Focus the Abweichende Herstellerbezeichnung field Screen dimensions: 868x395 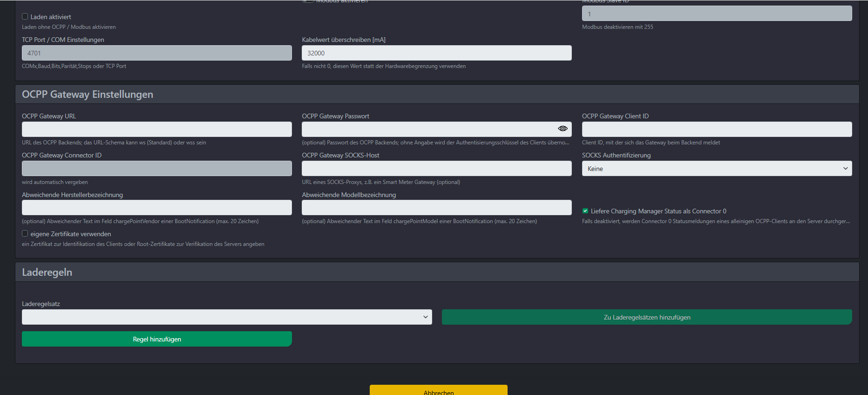pos(157,208)
